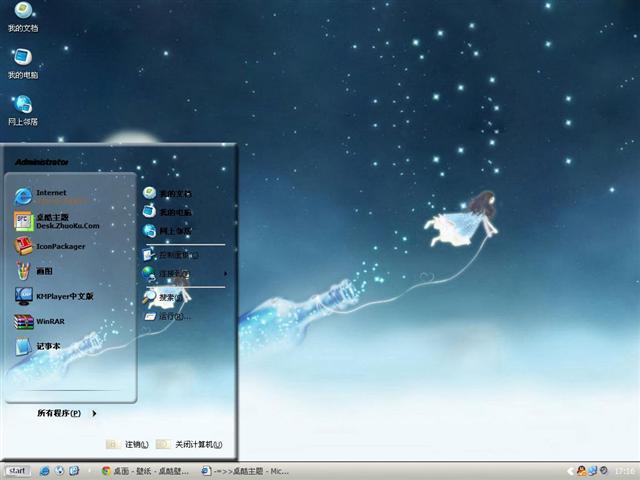The width and height of the screenshot is (640, 480).
Task: Open 我的电脑 desktop icon
Action: [23, 64]
